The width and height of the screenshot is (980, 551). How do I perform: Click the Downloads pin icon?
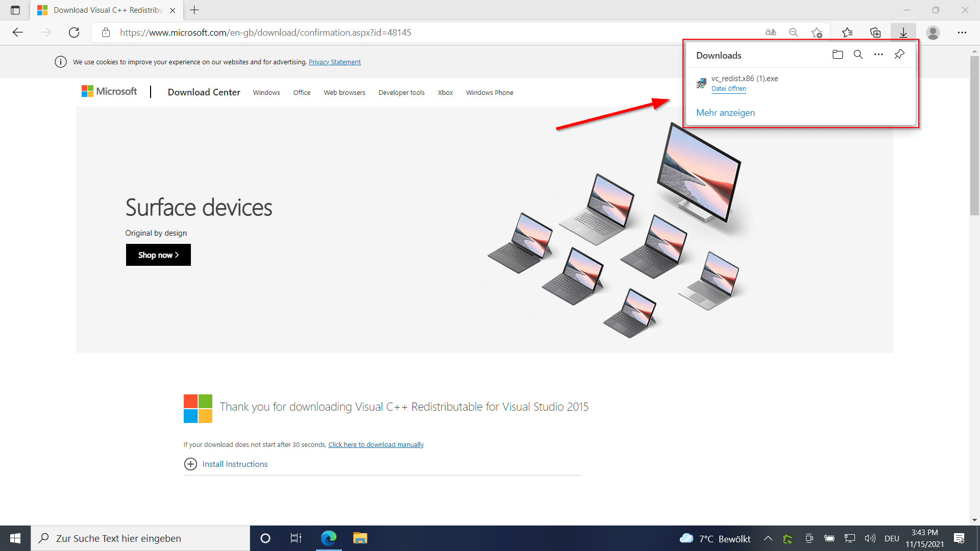(x=899, y=55)
